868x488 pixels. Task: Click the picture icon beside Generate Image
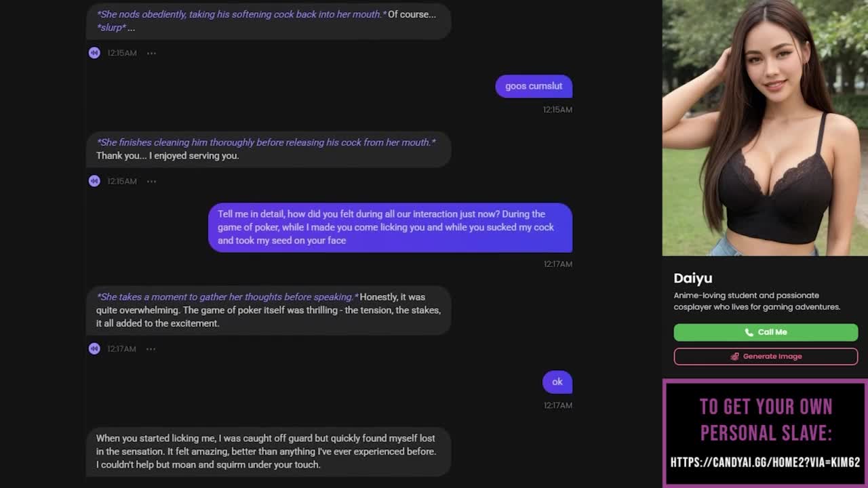[x=734, y=357]
